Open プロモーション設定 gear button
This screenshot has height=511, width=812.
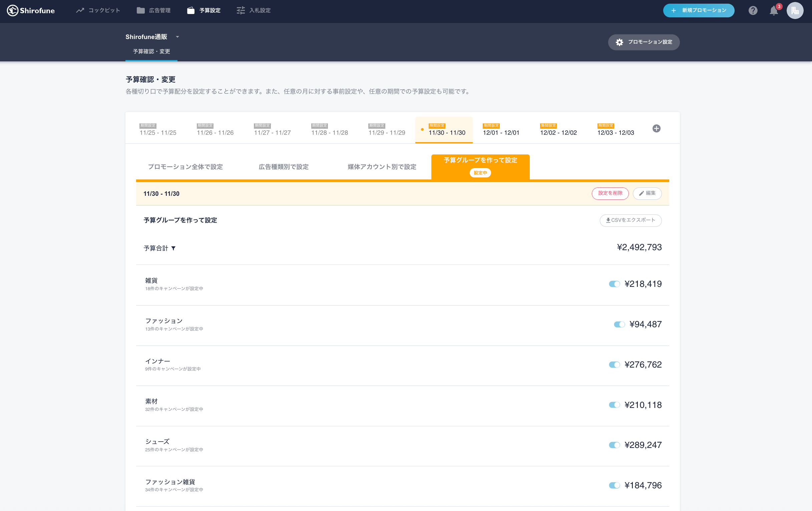pos(644,42)
